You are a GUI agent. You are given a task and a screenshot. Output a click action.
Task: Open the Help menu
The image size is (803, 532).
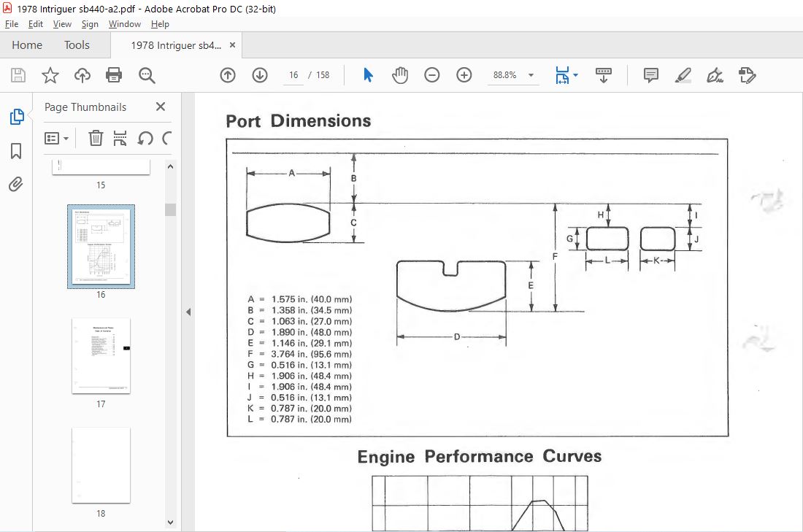click(x=160, y=24)
